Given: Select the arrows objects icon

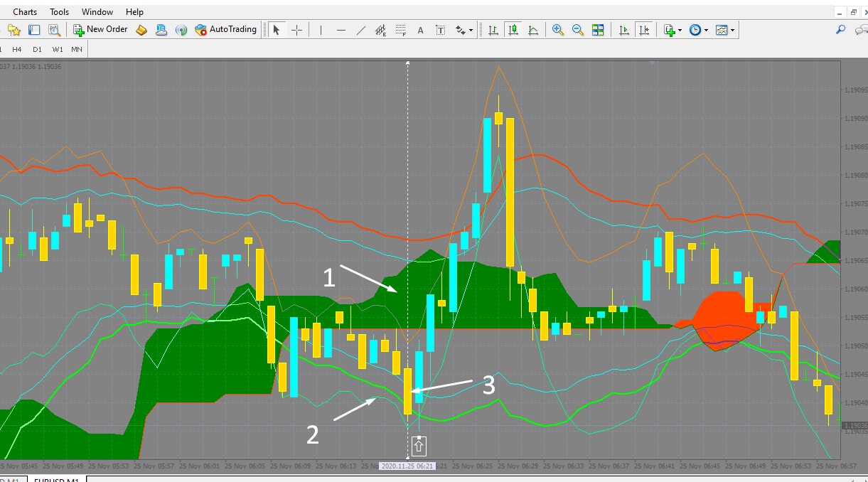Looking at the screenshot, I should (461, 30).
